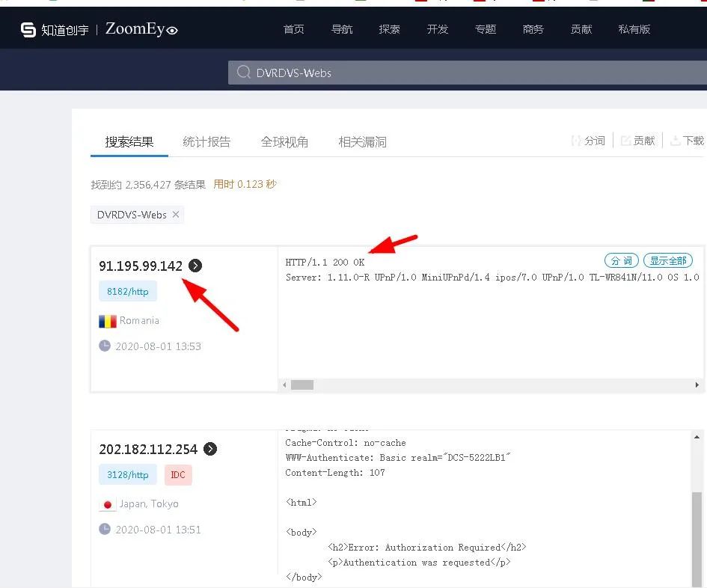Click the Cache-Control: no-cache line

click(x=346, y=443)
